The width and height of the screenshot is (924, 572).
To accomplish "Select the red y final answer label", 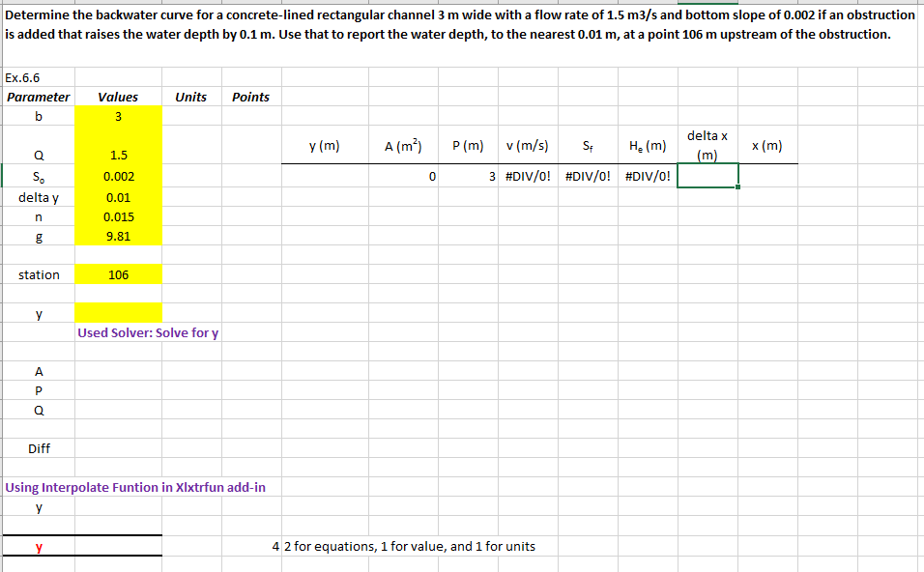I will click(x=39, y=547).
